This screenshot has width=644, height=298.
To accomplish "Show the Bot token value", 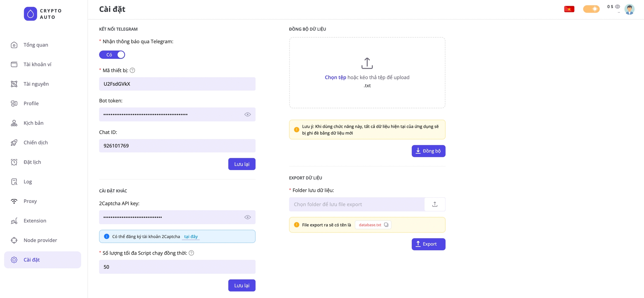I will tap(247, 114).
